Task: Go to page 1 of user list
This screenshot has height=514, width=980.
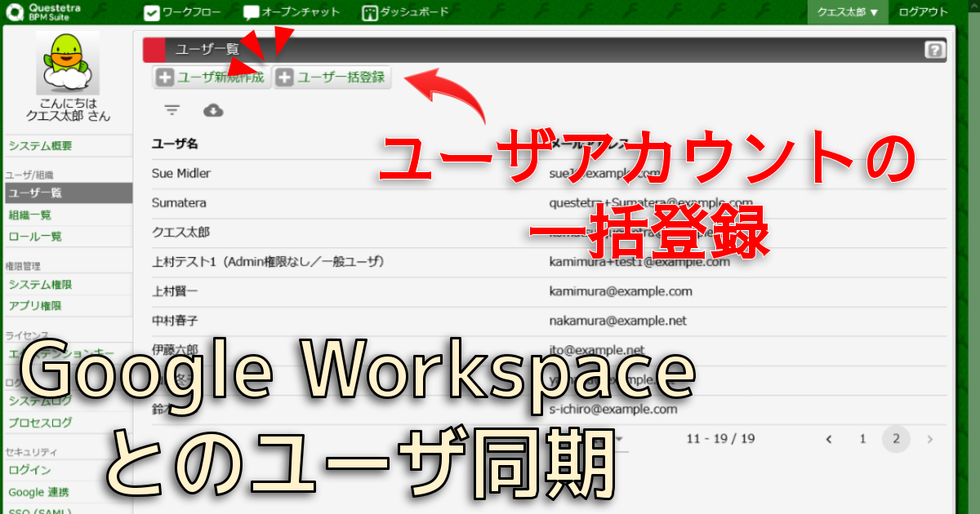Action: [x=862, y=439]
